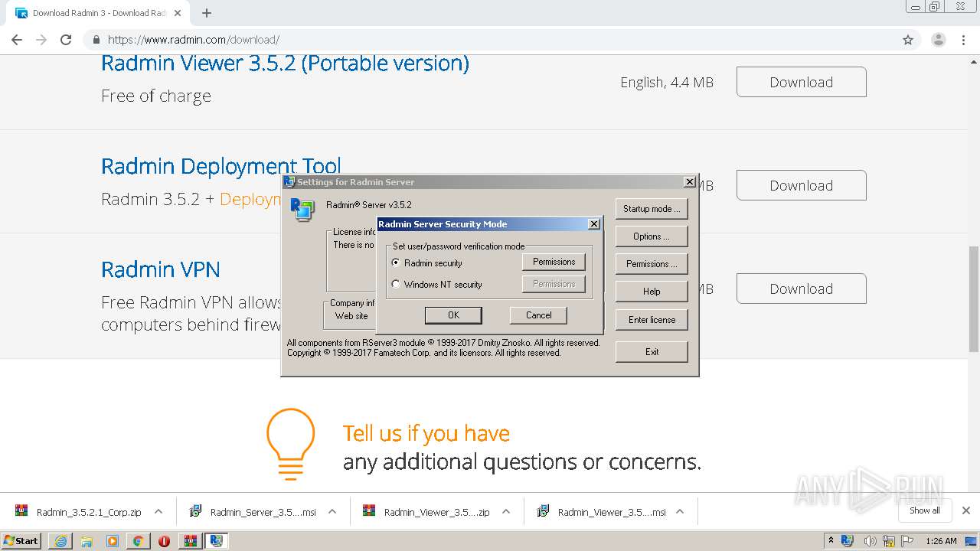
Task: Open the volume speaker tray icon
Action: point(870,541)
